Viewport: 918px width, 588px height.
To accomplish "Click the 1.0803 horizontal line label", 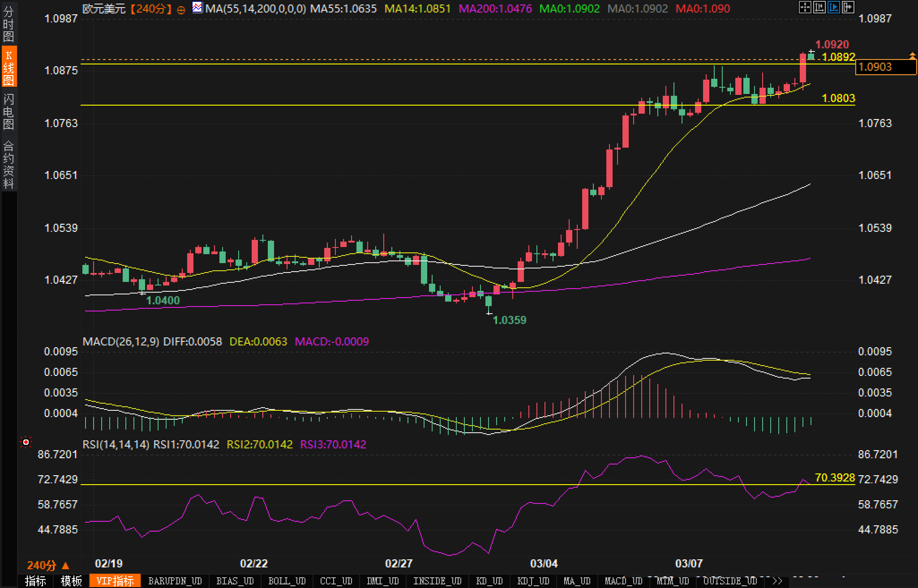I will click(x=839, y=98).
